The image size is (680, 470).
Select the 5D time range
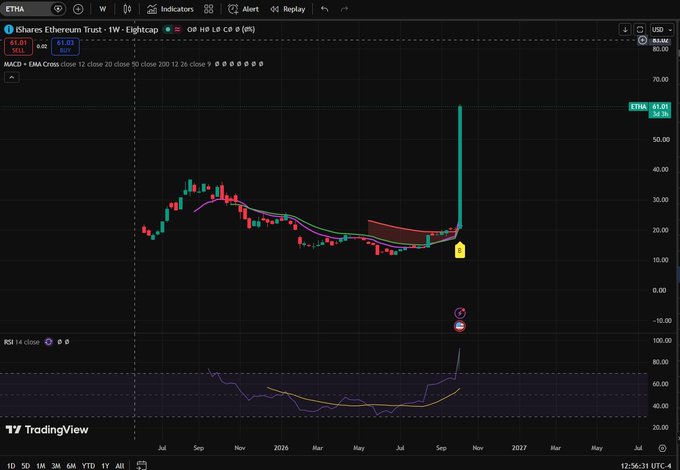click(x=26, y=466)
